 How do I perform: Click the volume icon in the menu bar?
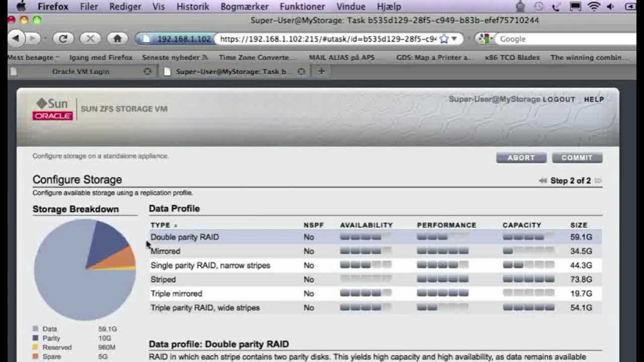pyautogui.click(x=610, y=7)
